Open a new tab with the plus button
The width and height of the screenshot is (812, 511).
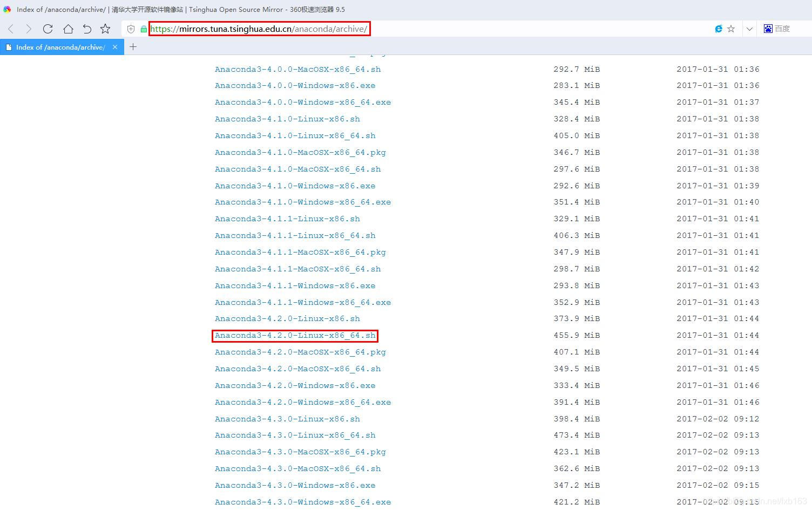pos(133,47)
